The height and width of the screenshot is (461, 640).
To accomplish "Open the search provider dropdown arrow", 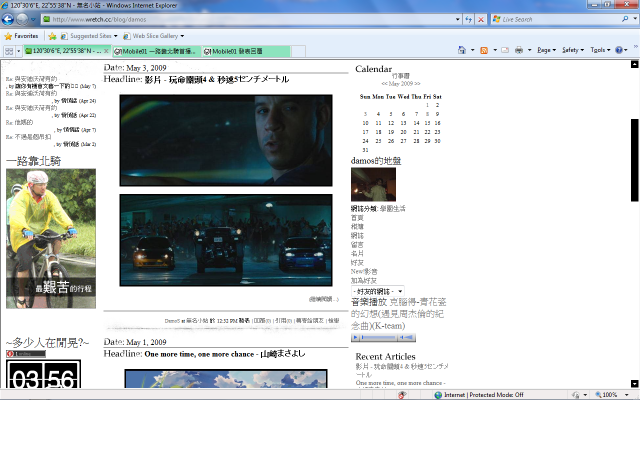I will (x=635, y=19).
